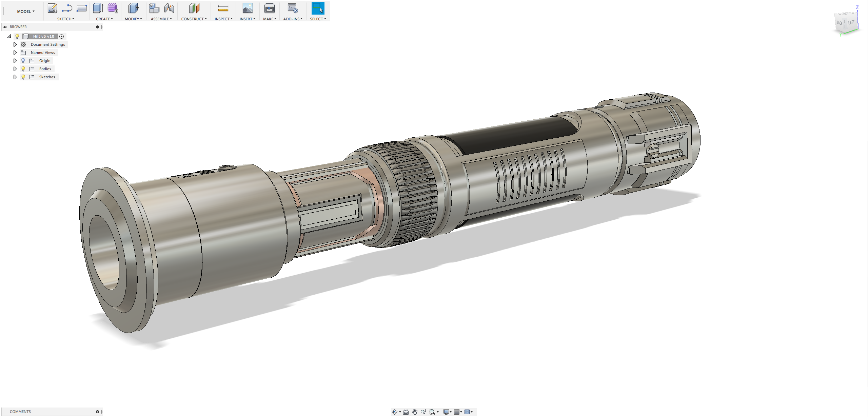Open the CREATE menu

[104, 19]
